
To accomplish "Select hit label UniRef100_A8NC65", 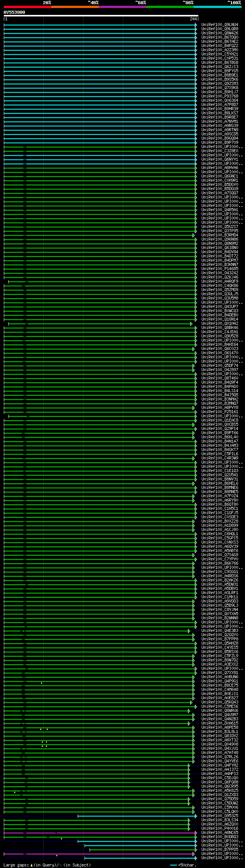I will [x=220, y=832].
